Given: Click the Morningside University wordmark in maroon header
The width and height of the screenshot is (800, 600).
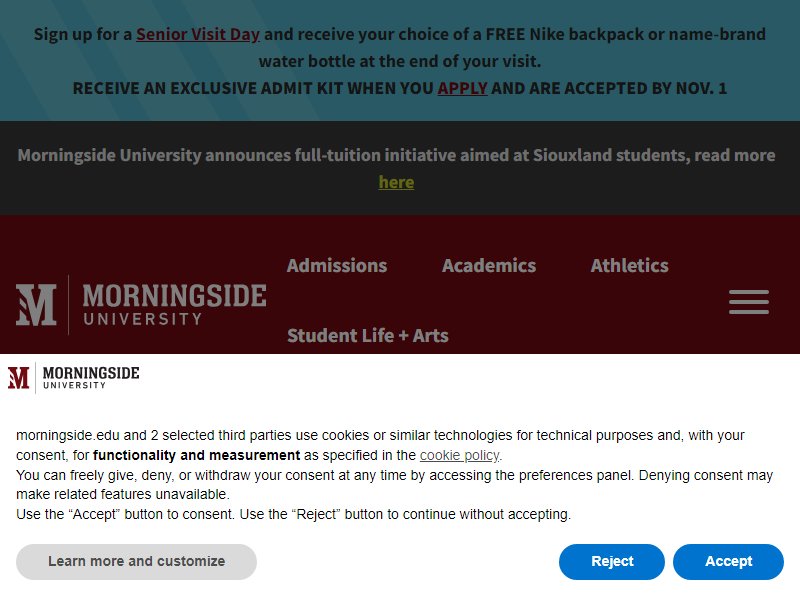Looking at the screenshot, I should [174, 305].
